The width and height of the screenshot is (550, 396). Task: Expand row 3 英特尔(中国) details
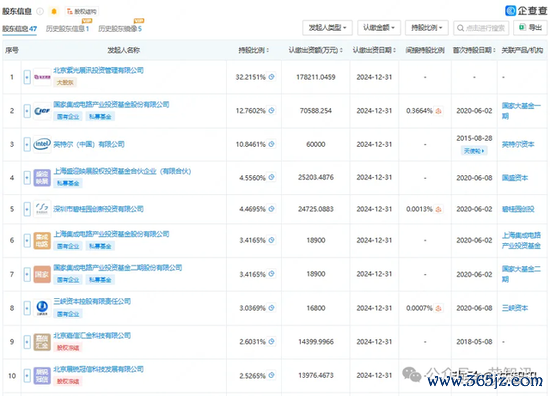tap(27, 144)
